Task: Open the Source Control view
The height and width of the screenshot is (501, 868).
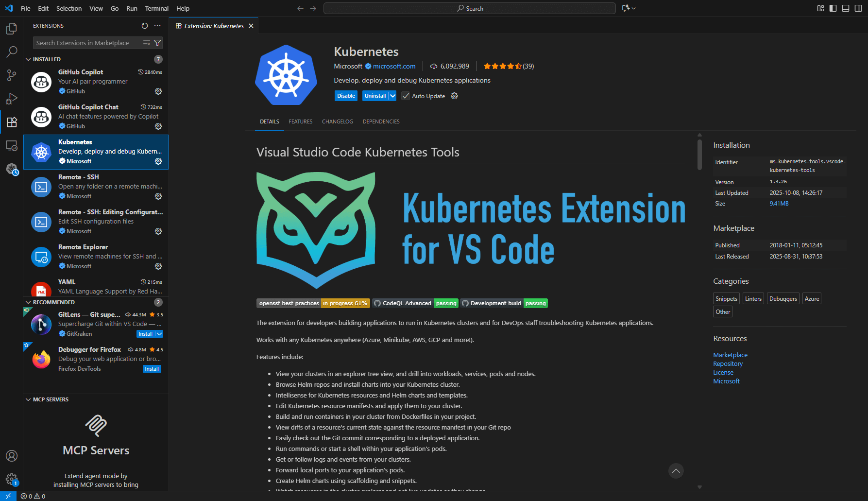Action: coord(11,75)
